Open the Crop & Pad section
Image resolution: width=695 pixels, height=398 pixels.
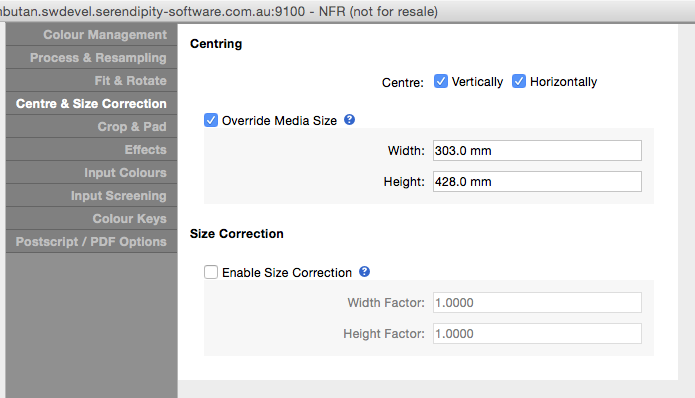tap(92, 127)
